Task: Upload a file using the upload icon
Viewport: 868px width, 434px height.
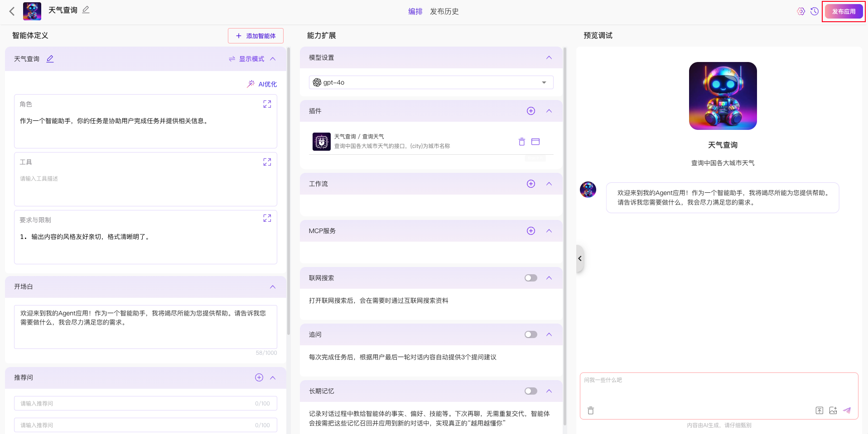Action: pyautogui.click(x=820, y=410)
